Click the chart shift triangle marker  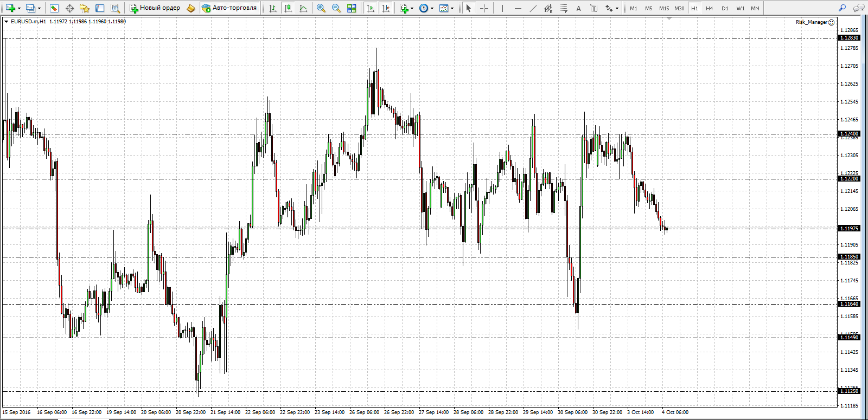coord(669,18)
